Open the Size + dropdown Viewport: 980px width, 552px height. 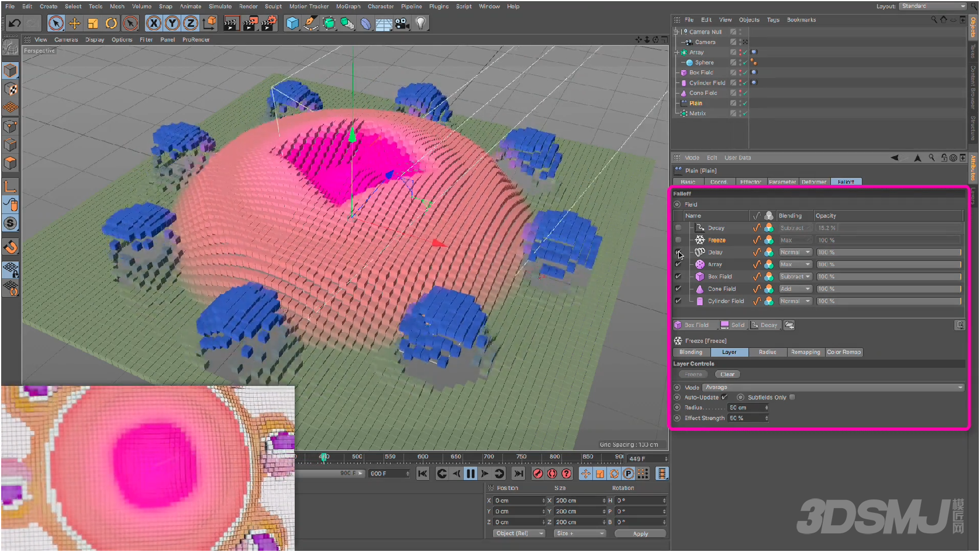pyautogui.click(x=579, y=533)
